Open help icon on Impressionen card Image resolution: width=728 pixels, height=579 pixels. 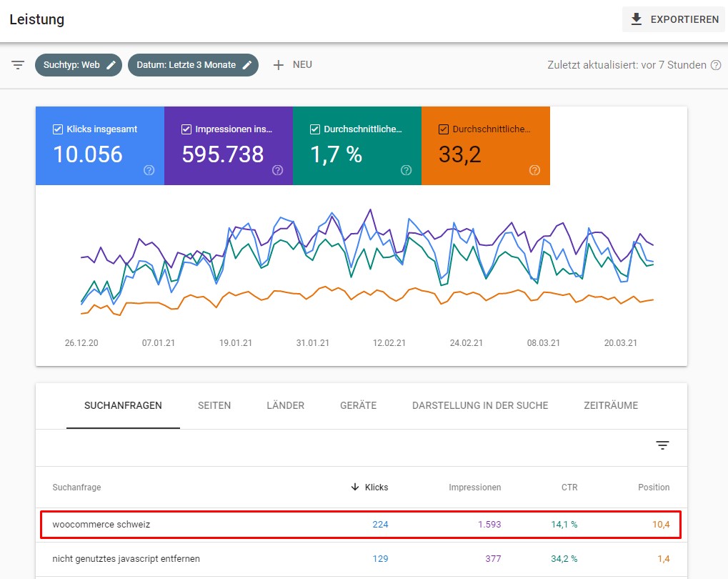tap(277, 170)
